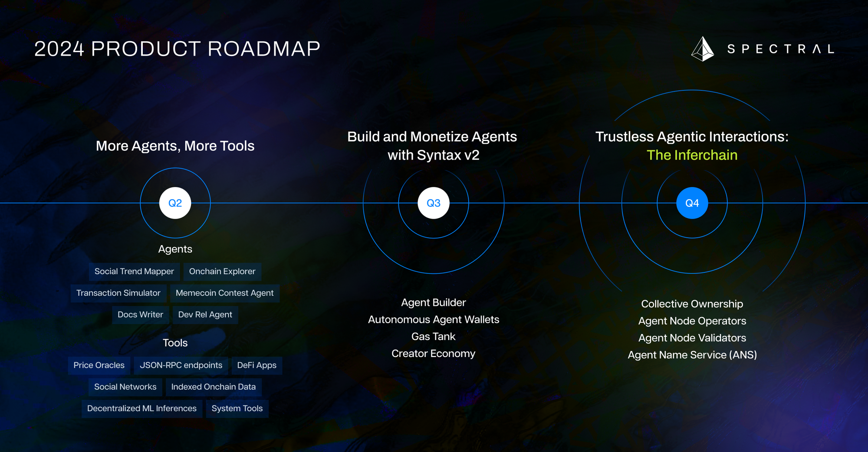Select the Social Trend Mapper tag
Screen dimensions: 868x452
[134, 272]
